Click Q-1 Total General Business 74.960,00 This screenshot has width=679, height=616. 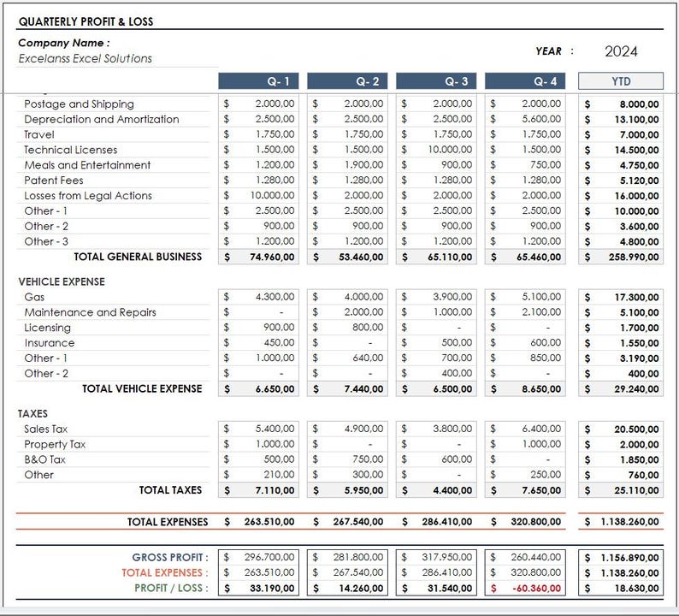click(272, 257)
